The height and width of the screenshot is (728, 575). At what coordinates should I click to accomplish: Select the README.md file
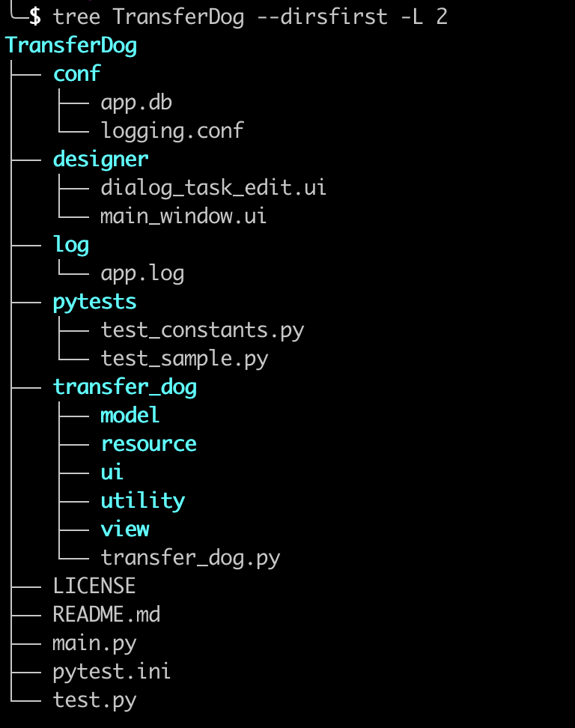[106, 615]
